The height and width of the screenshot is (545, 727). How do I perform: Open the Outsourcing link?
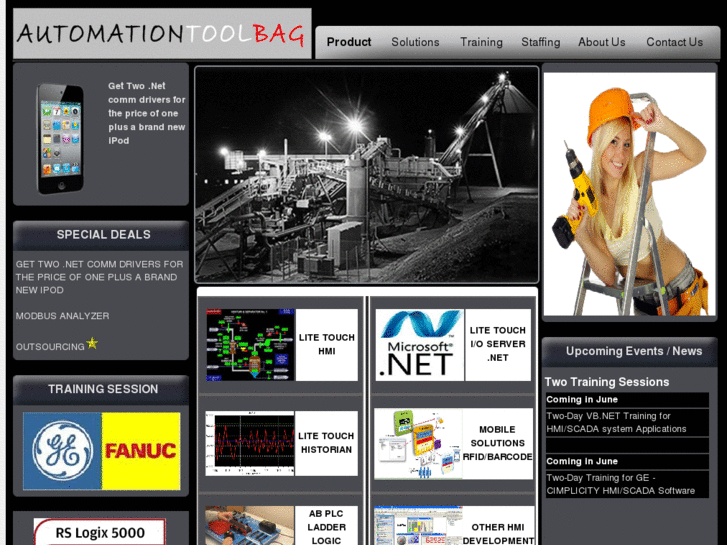[x=50, y=347]
